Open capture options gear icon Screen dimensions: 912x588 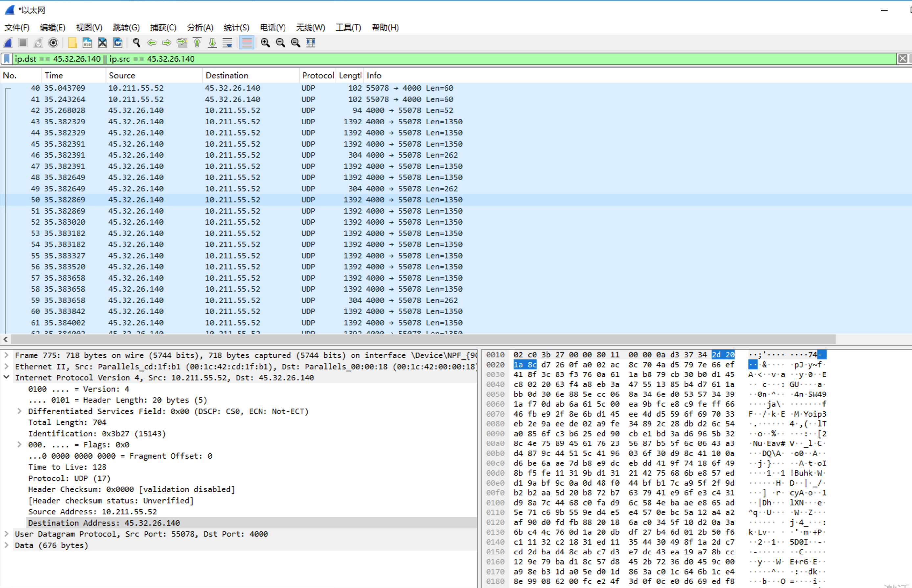53,43
